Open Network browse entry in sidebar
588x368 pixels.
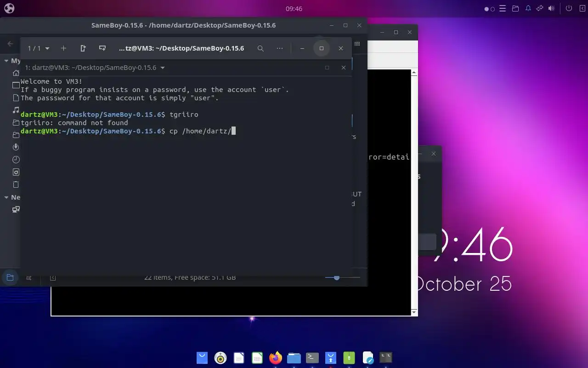point(16,209)
